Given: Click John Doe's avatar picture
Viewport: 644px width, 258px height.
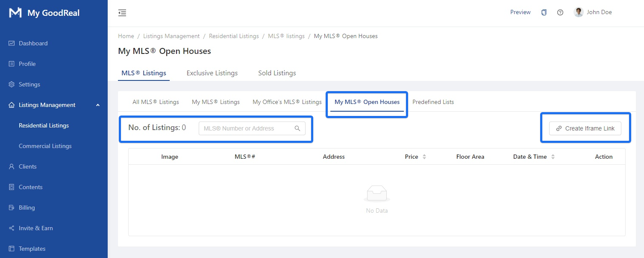Looking at the screenshot, I should [579, 12].
